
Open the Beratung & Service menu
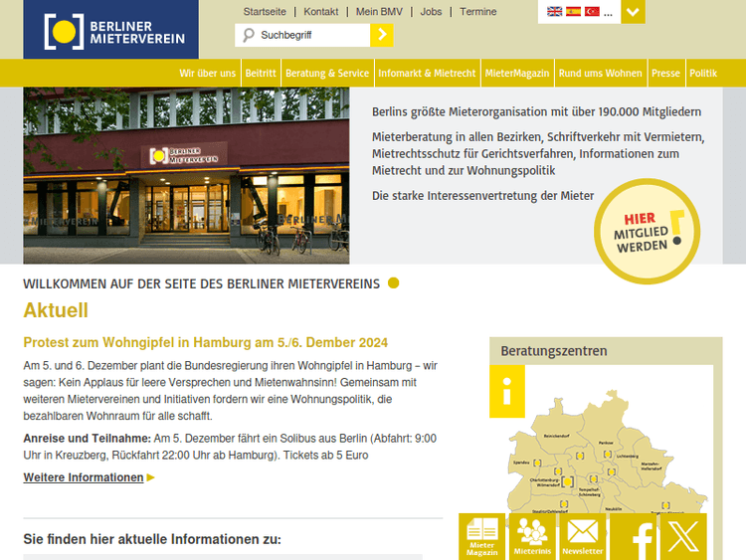(x=327, y=74)
